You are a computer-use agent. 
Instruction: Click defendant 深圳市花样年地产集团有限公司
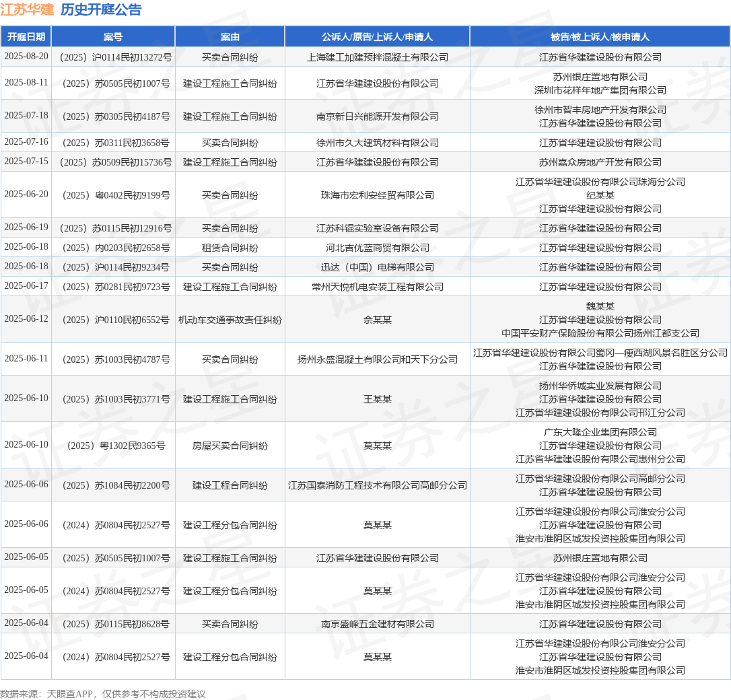click(x=600, y=90)
